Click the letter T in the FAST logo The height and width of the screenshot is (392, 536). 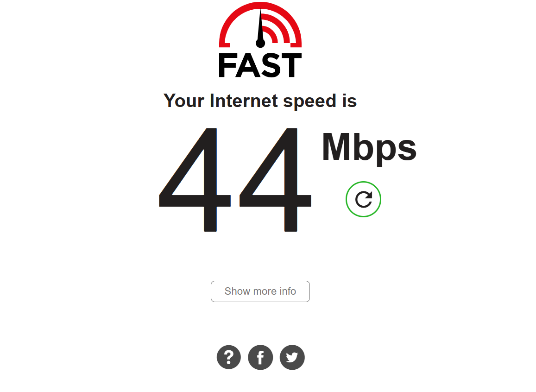pos(291,65)
